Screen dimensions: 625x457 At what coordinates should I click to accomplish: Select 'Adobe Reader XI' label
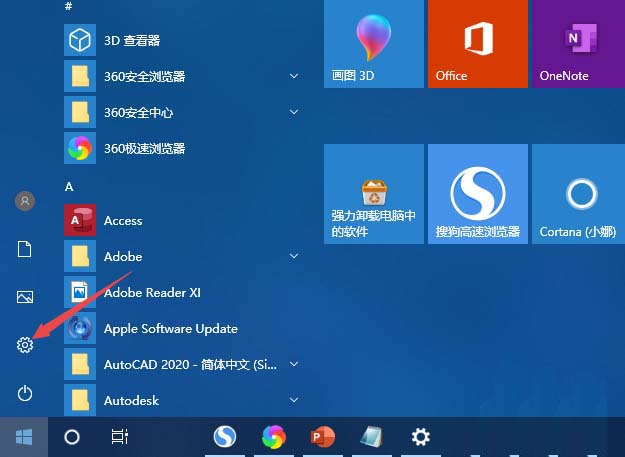(152, 292)
